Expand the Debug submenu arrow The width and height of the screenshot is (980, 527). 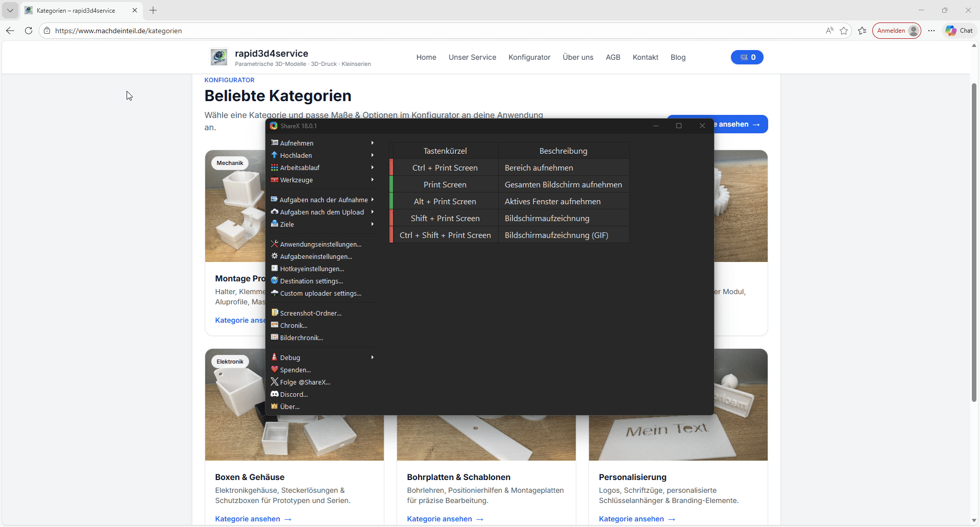coord(373,357)
